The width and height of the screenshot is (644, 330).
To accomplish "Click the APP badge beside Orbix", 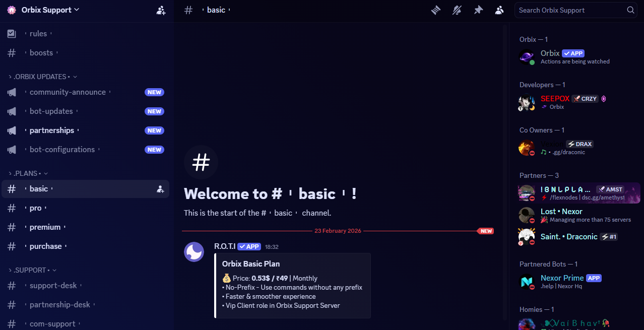I will coord(573,53).
